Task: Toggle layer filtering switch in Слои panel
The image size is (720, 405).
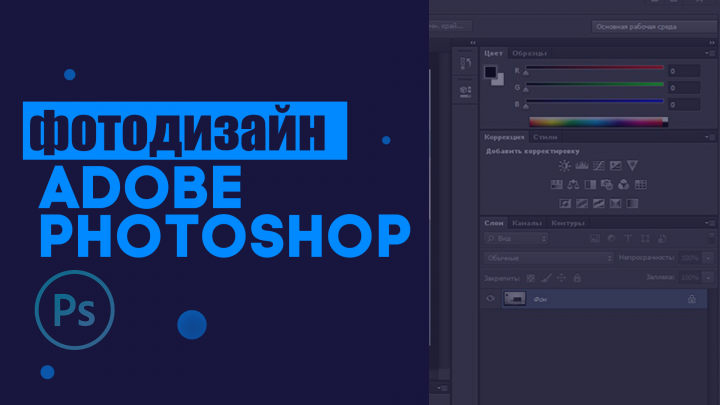Action: tap(712, 238)
